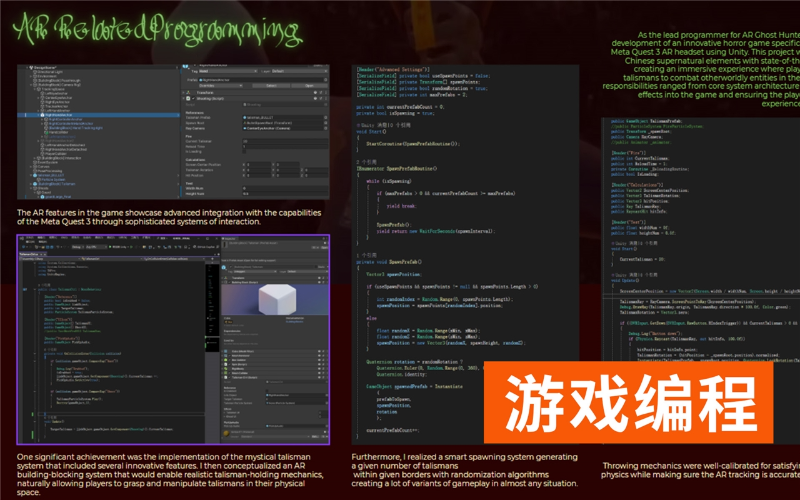Toggle lower inspector object active checkbox
800x500 pixels.
point(231,267)
